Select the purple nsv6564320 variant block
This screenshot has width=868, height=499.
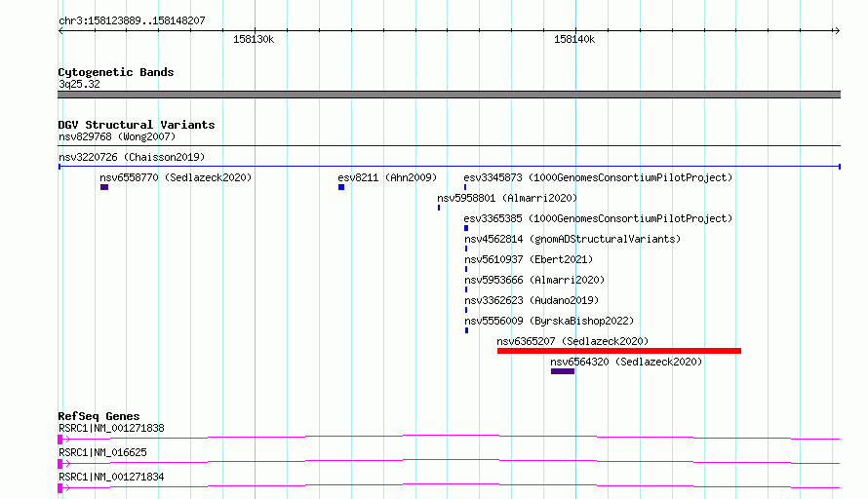point(563,371)
